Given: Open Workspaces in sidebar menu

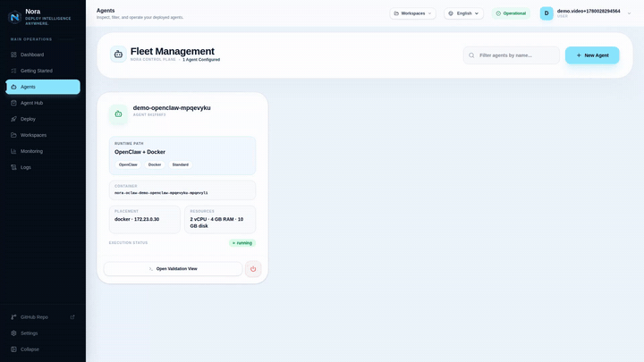Looking at the screenshot, I should pos(43,135).
